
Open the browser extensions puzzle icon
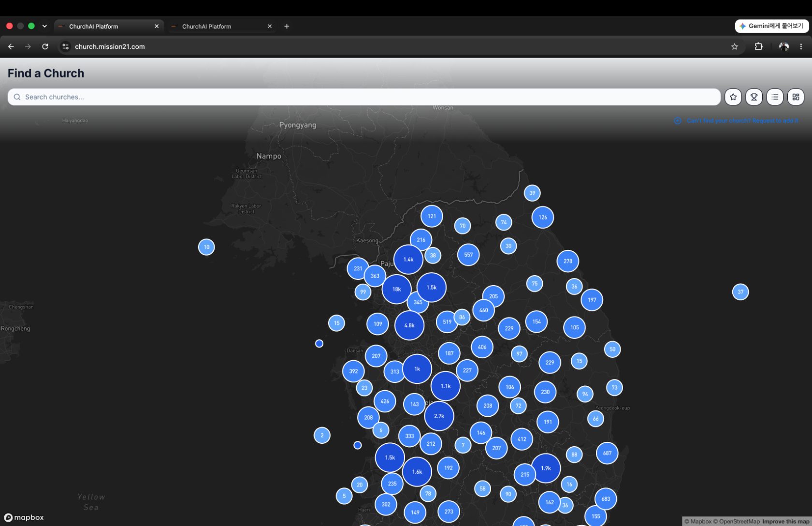click(758, 46)
